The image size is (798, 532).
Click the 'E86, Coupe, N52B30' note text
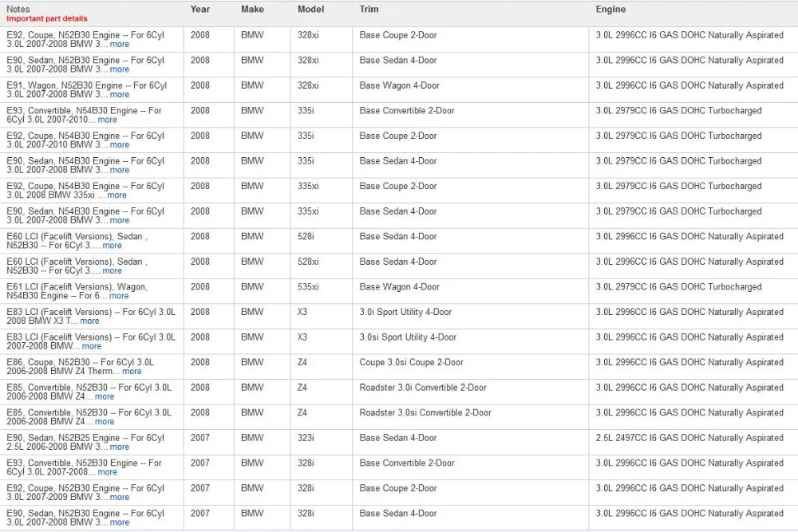pos(80,367)
